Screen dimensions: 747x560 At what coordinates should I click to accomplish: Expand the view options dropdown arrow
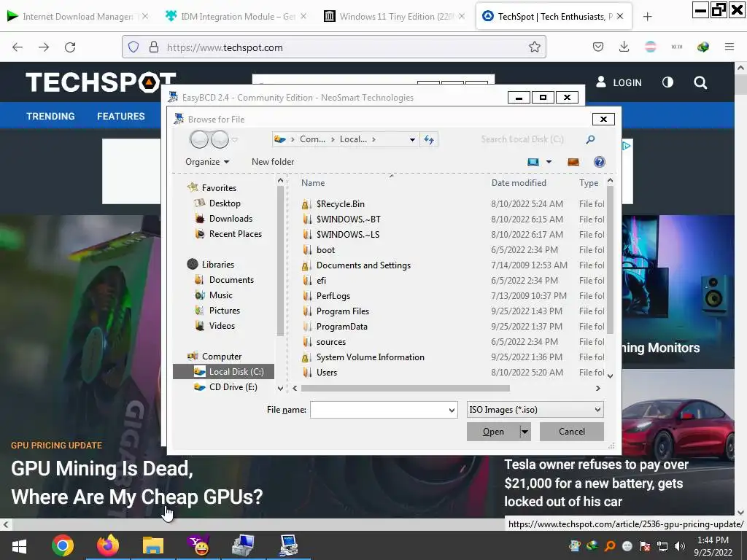(549, 162)
